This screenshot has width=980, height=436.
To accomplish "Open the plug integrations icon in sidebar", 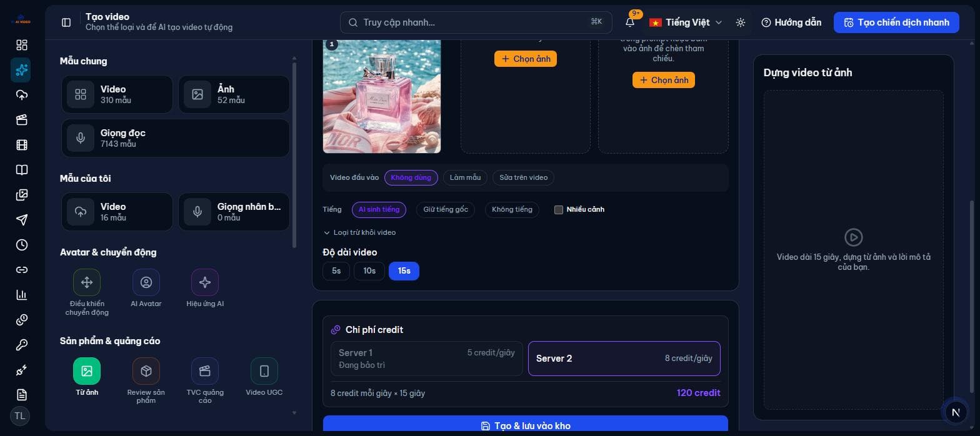I will tap(22, 370).
